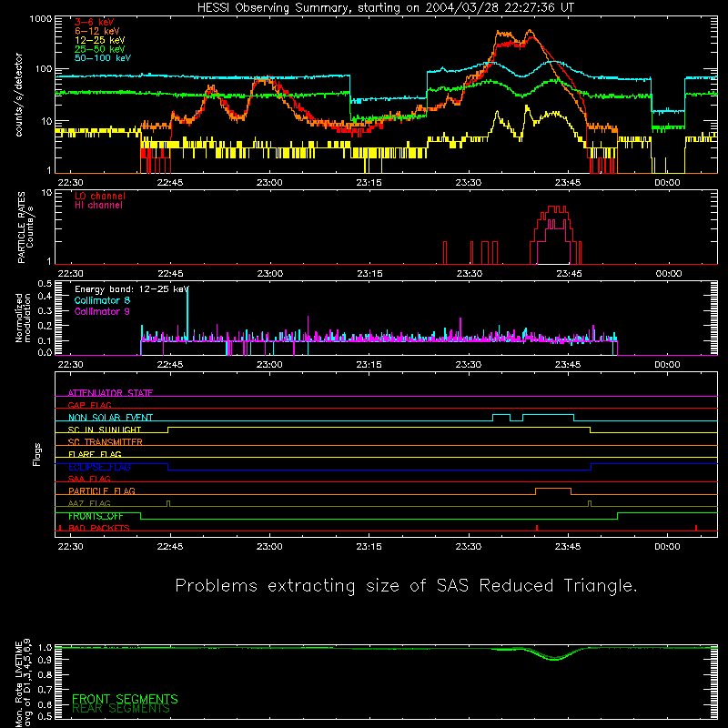
Task: Click the Normalized modulation axis label
Action: [23, 318]
